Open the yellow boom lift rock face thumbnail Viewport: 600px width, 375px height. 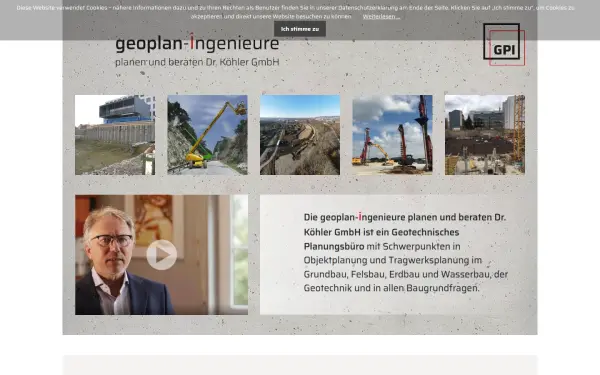[207, 135]
